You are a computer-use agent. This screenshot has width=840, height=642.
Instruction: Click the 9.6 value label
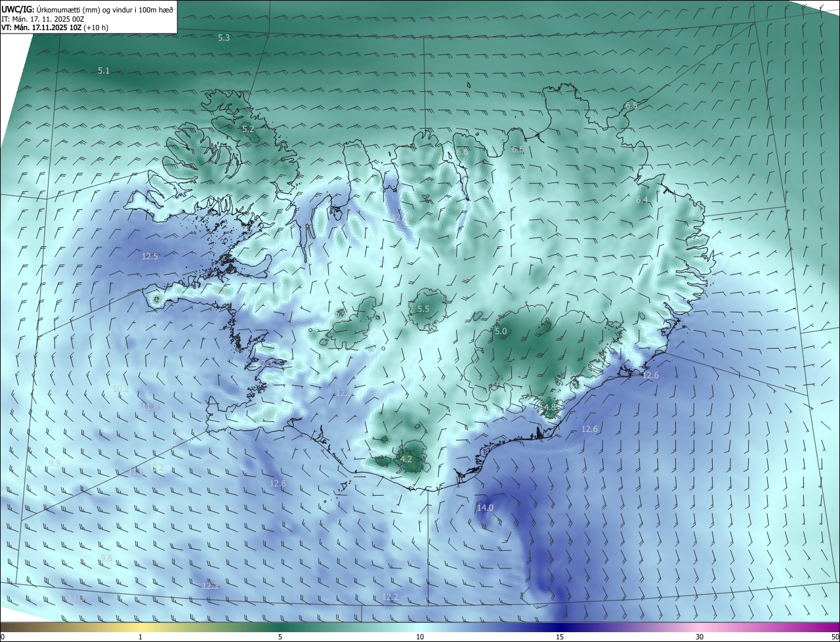pyautogui.click(x=106, y=559)
